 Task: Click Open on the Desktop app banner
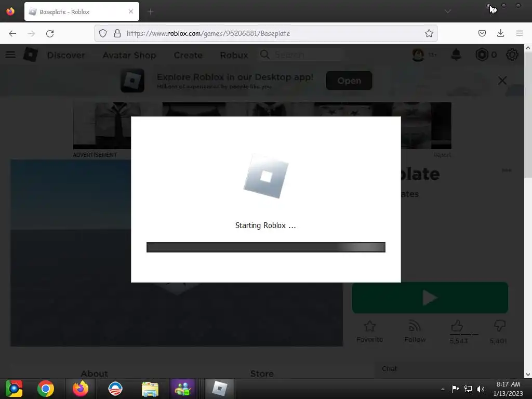tap(349, 81)
